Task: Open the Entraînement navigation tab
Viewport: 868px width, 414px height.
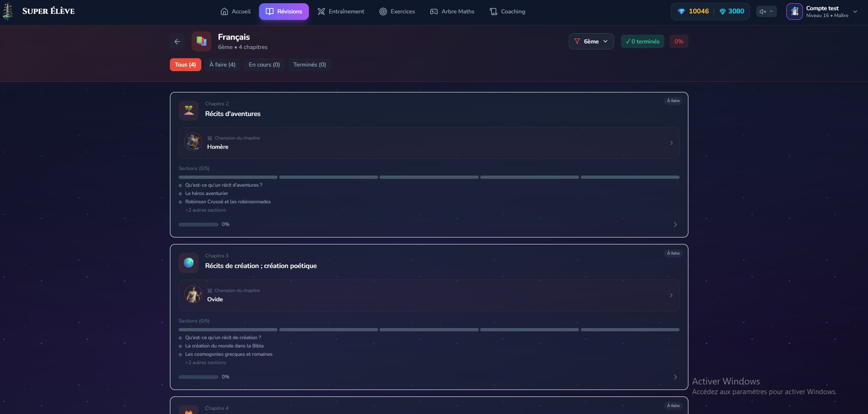Action: tap(341, 12)
